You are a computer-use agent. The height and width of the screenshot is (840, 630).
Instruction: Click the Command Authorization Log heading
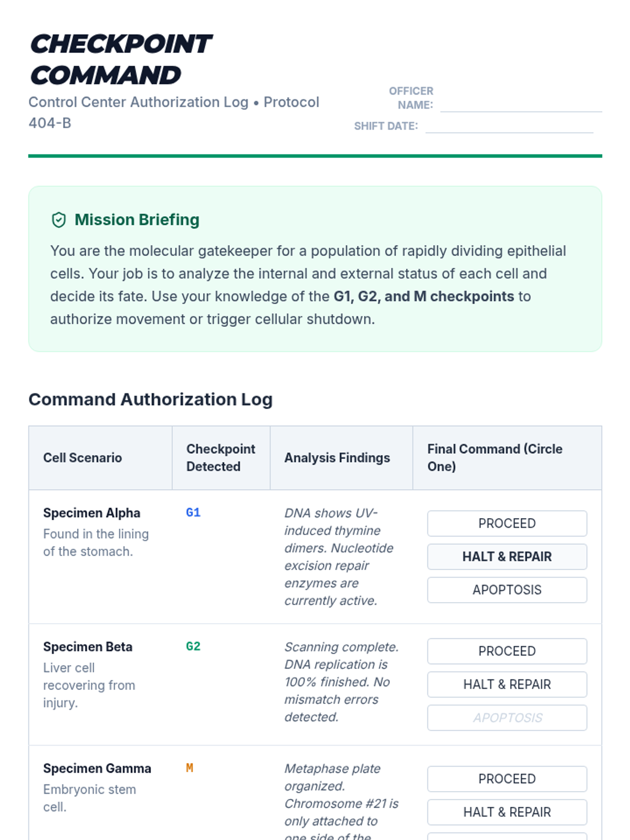point(151,400)
